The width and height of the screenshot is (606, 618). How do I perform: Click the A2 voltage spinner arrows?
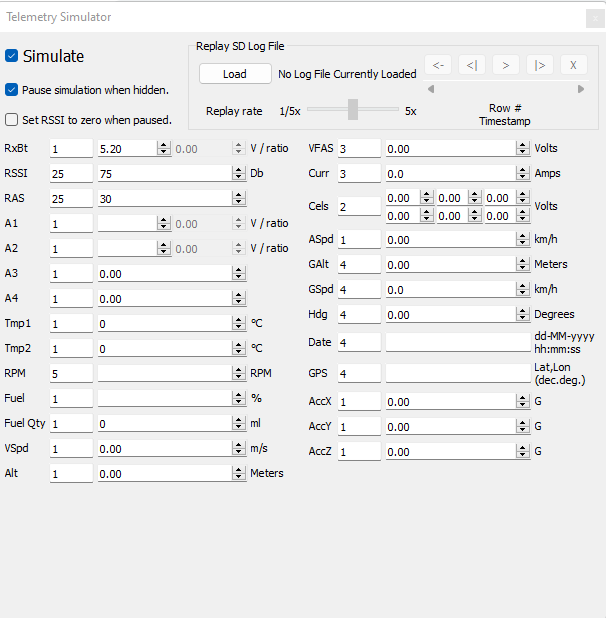(164, 248)
